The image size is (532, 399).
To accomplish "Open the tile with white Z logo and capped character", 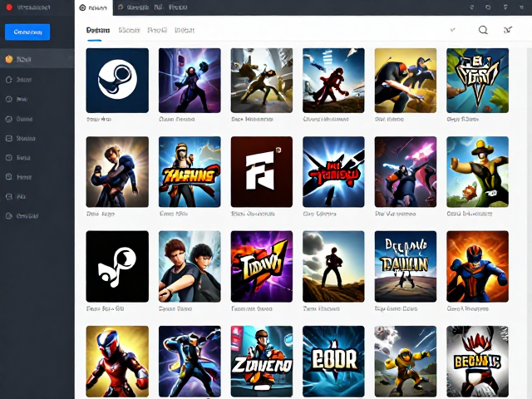I will 262,362.
